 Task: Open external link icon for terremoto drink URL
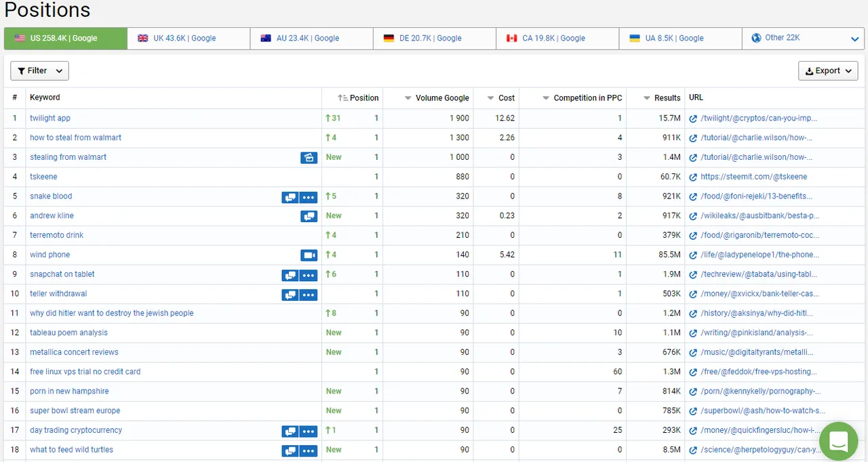pyautogui.click(x=693, y=236)
